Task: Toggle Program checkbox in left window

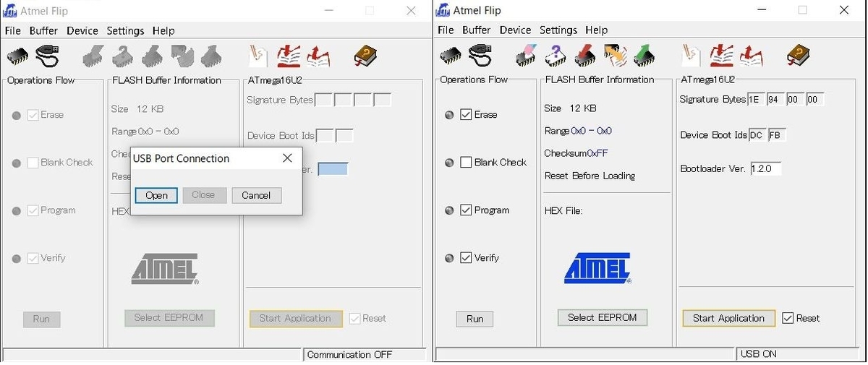Action: [33, 210]
